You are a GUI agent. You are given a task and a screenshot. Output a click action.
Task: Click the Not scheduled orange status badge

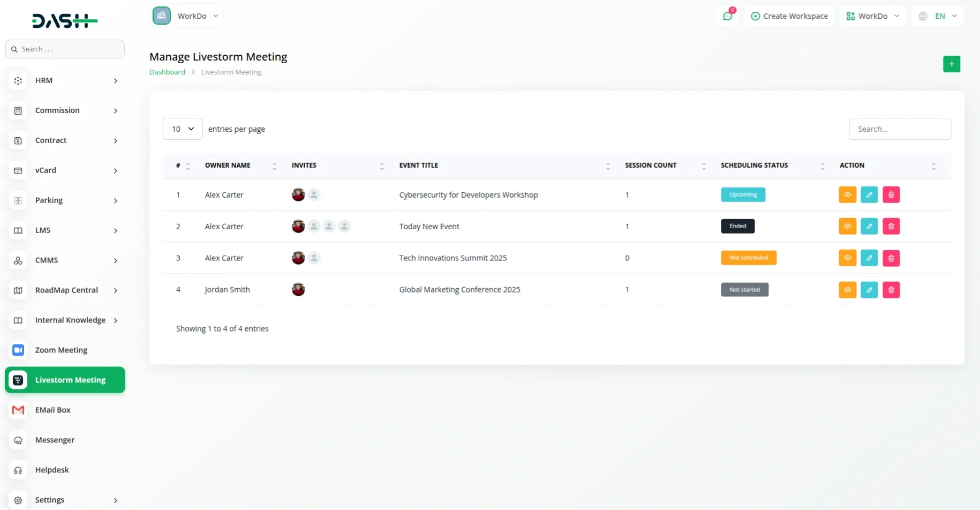[748, 258]
